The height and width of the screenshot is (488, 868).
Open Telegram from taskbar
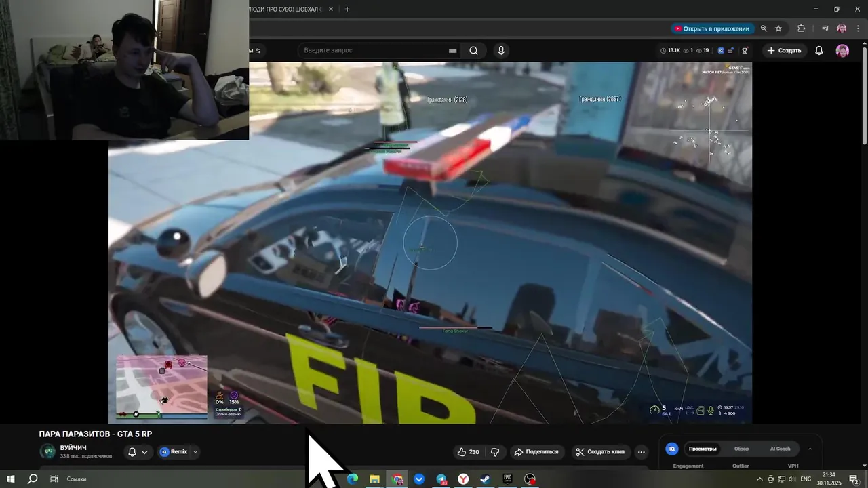tap(441, 479)
